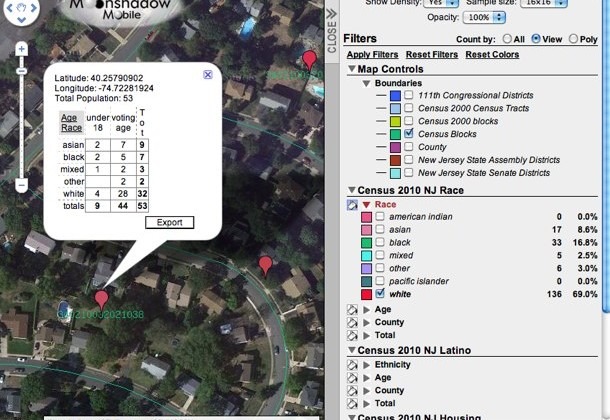Enable Census 2000 Census Tracts boundary
This screenshot has width=610, height=420.
pos(408,108)
